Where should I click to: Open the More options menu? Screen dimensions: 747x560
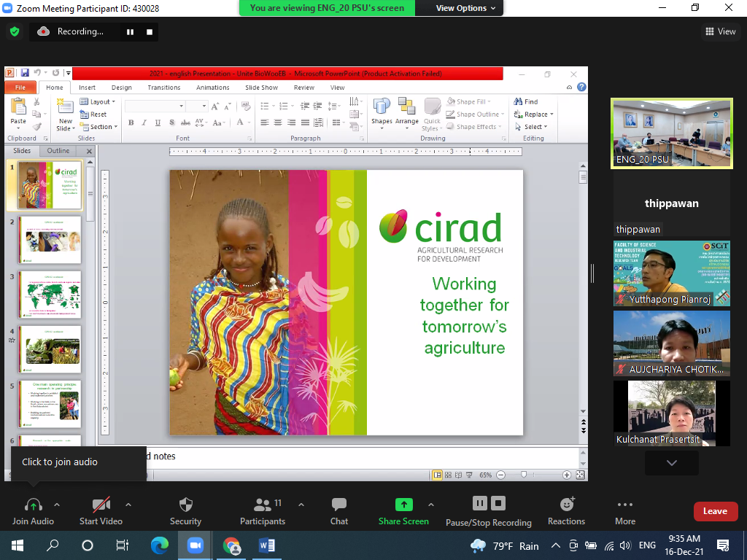(625, 511)
